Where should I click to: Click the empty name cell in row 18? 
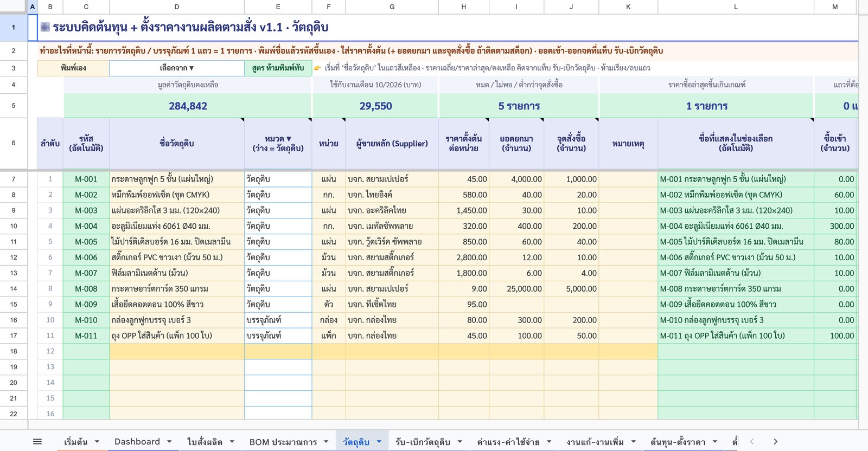[177, 351]
